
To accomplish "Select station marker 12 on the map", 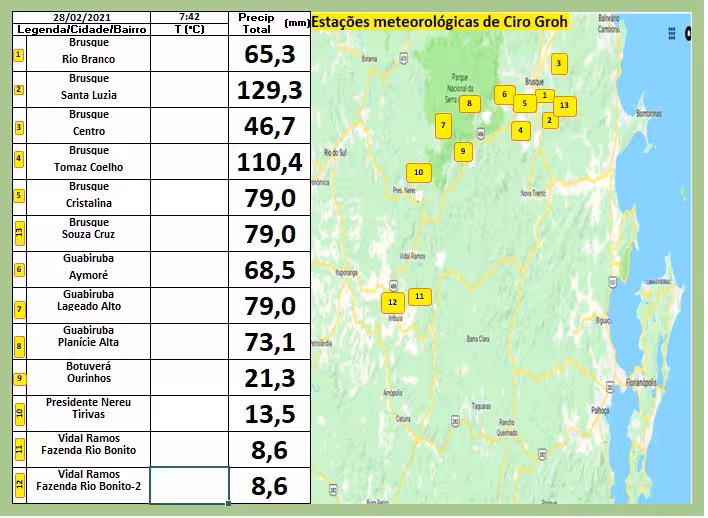I will (392, 302).
